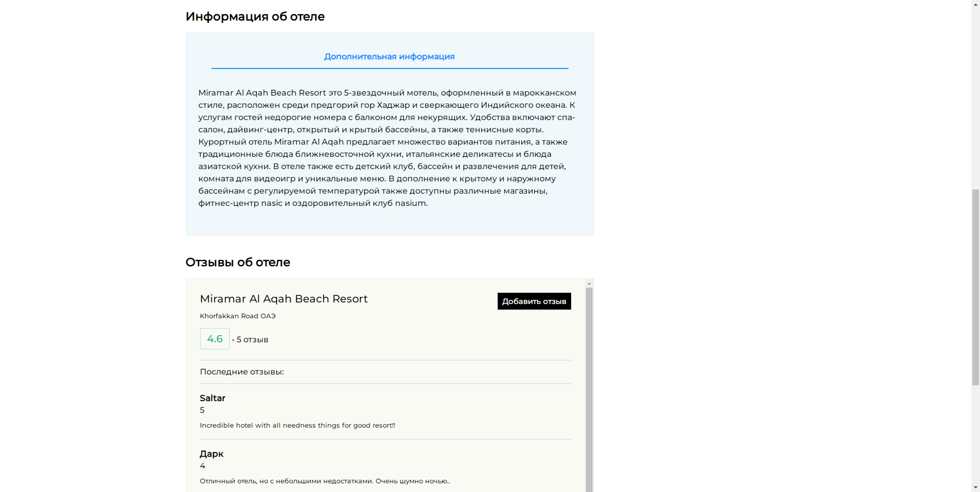This screenshot has height=492, width=980.
Task: Click the page scroll-up arrow
Action: [975, 4]
